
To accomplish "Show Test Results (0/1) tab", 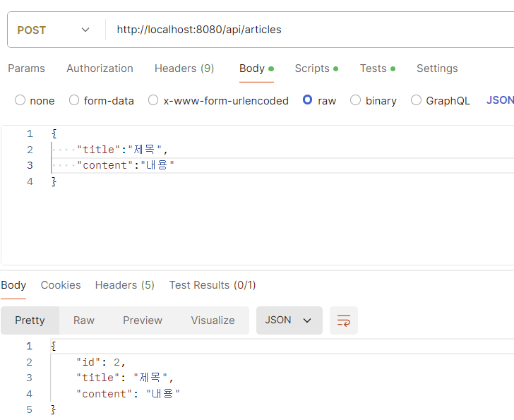I will point(213,285).
